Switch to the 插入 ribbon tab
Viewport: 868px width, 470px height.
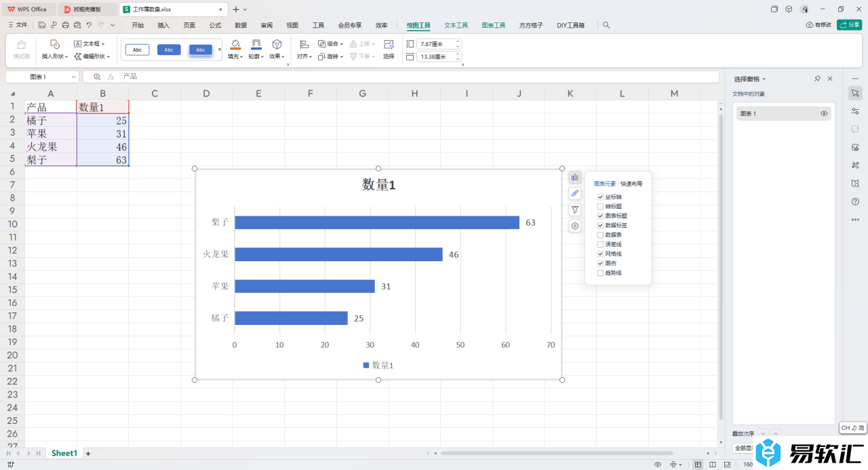click(x=163, y=25)
